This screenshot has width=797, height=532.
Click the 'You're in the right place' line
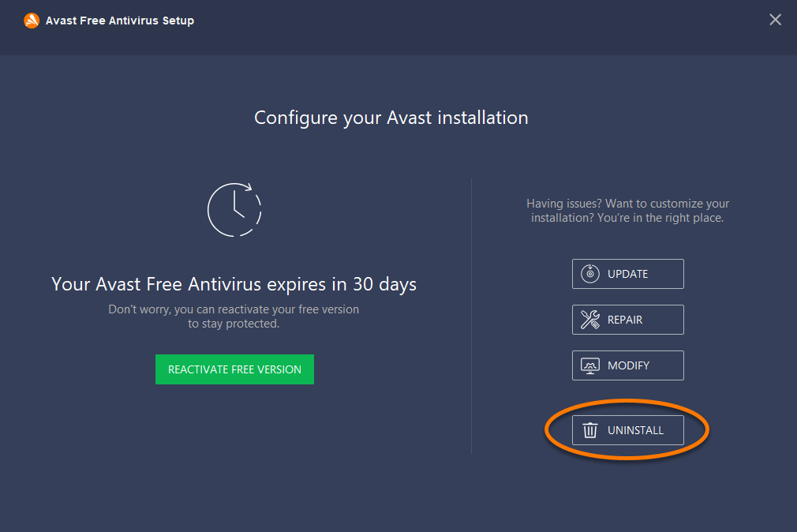tap(627, 218)
